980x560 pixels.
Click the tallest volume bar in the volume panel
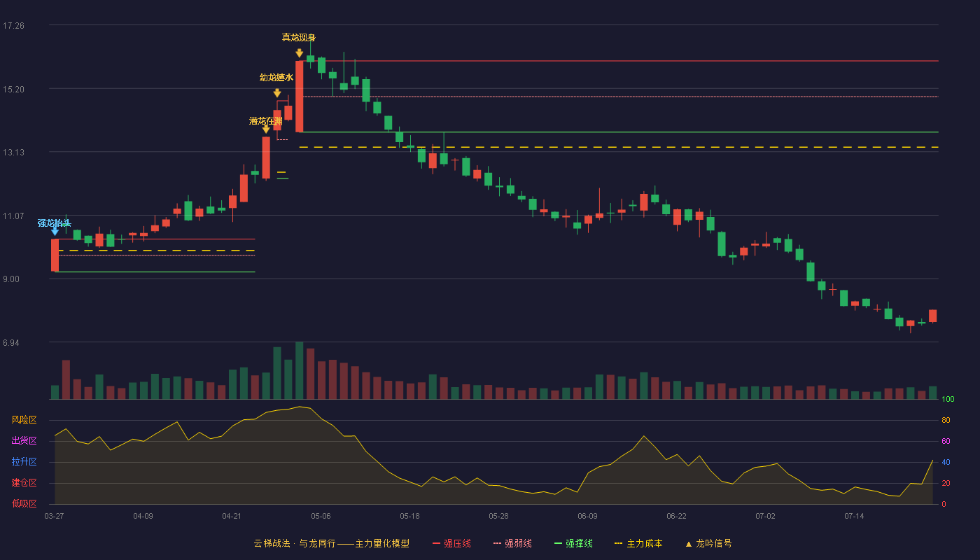[x=300, y=370]
